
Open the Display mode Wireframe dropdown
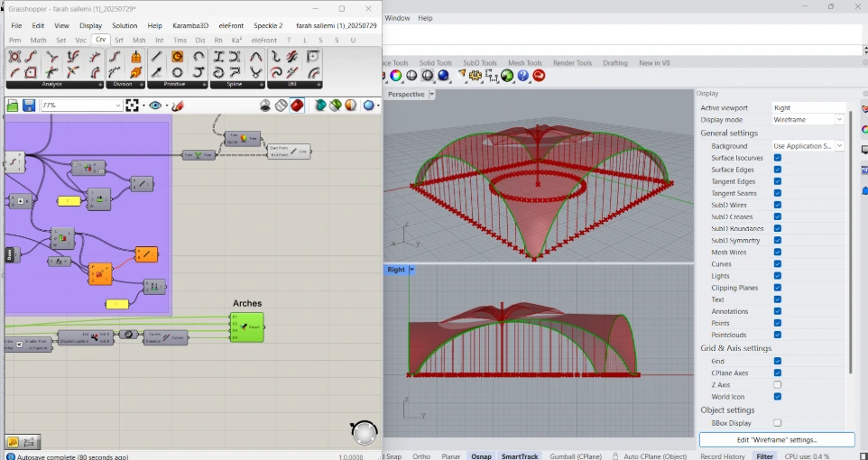(839, 120)
